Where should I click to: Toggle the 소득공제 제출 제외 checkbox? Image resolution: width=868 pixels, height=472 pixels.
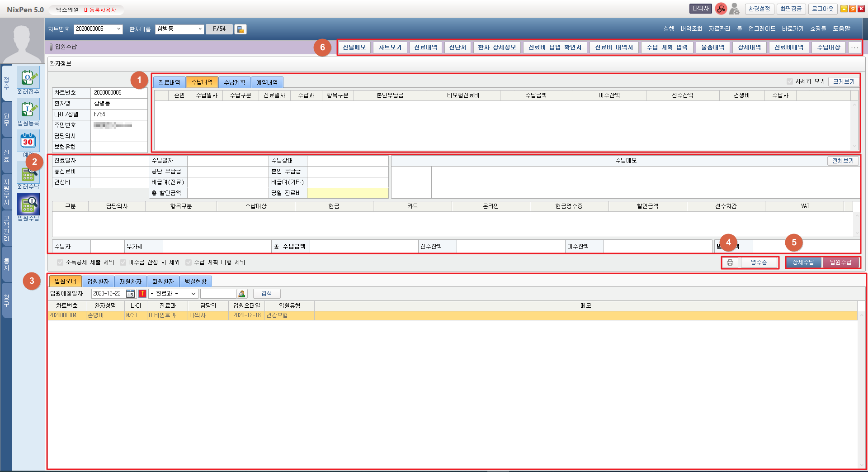coord(60,262)
